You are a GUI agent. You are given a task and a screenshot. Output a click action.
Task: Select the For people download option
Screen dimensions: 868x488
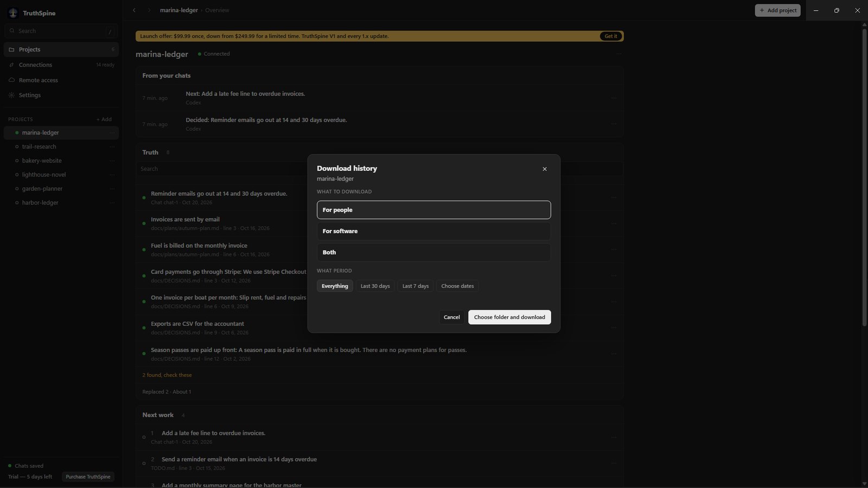(433, 210)
